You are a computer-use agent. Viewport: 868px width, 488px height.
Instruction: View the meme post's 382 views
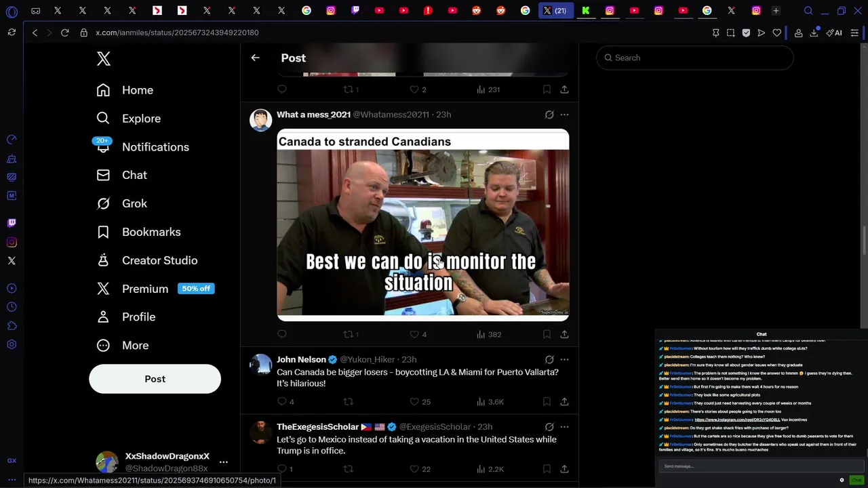pos(489,334)
